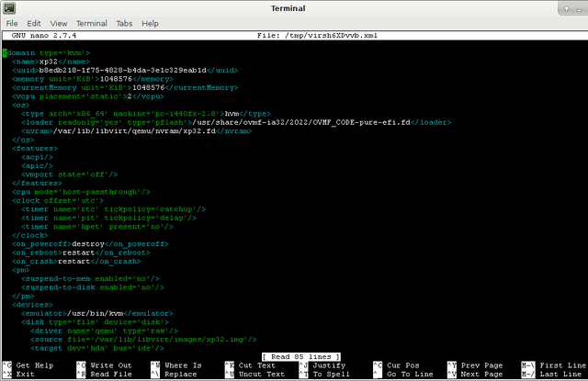Click the name value xp32

(x=49, y=62)
